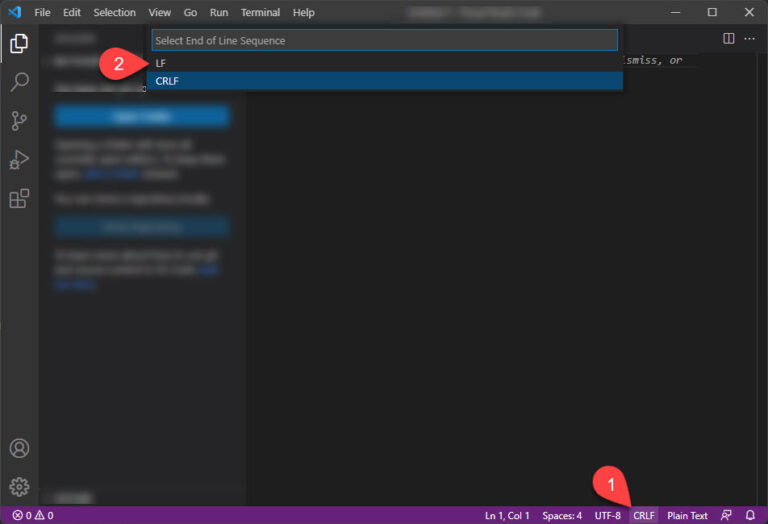Open the Extensions view
This screenshot has height=524, width=768.
tap(19, 199)
